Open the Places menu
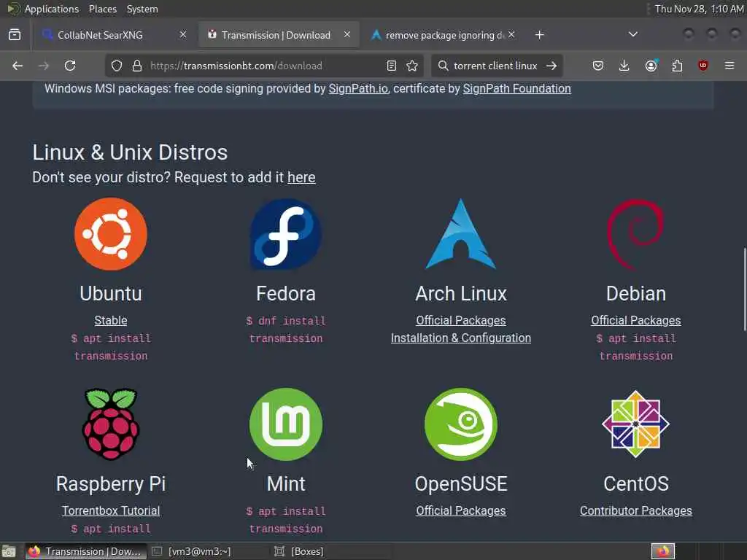Image resolution: width=747 pixels, height=560 pixels. [102, 9]
